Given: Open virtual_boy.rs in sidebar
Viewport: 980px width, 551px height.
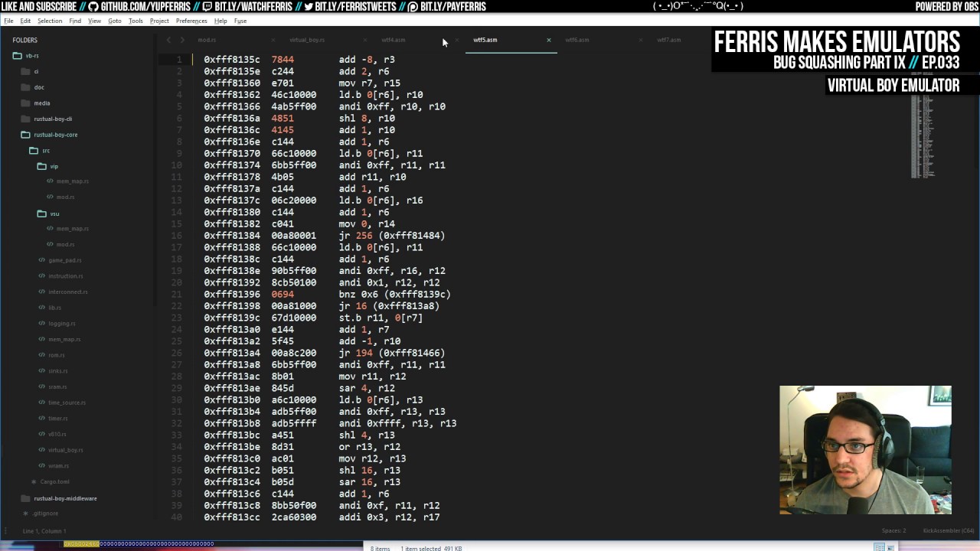Looking at the screenshot, I should (66, 450).
